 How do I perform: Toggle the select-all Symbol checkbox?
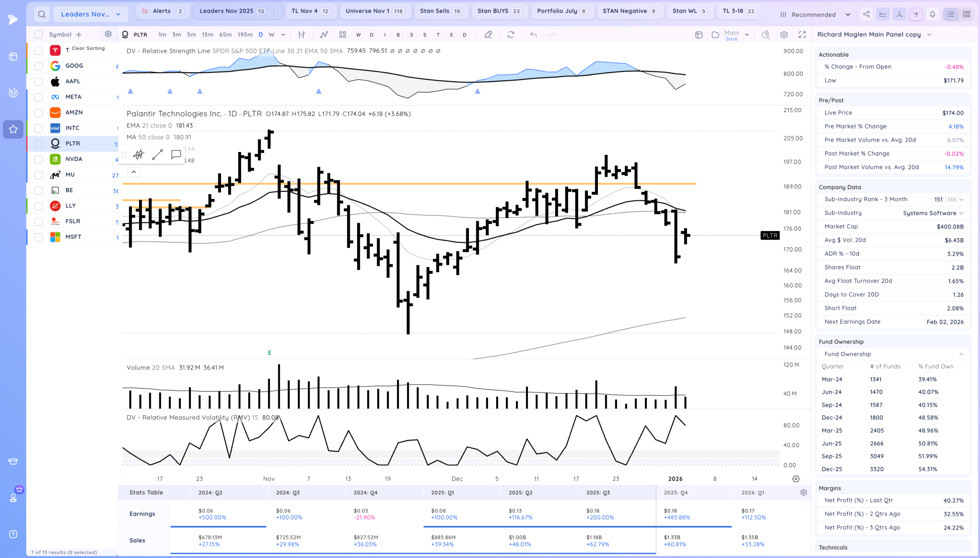[x=38, y=34]
